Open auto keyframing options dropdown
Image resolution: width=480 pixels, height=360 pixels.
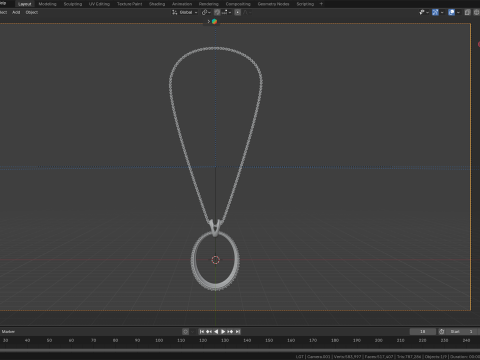pyautogui.click(x=192, y=331)
